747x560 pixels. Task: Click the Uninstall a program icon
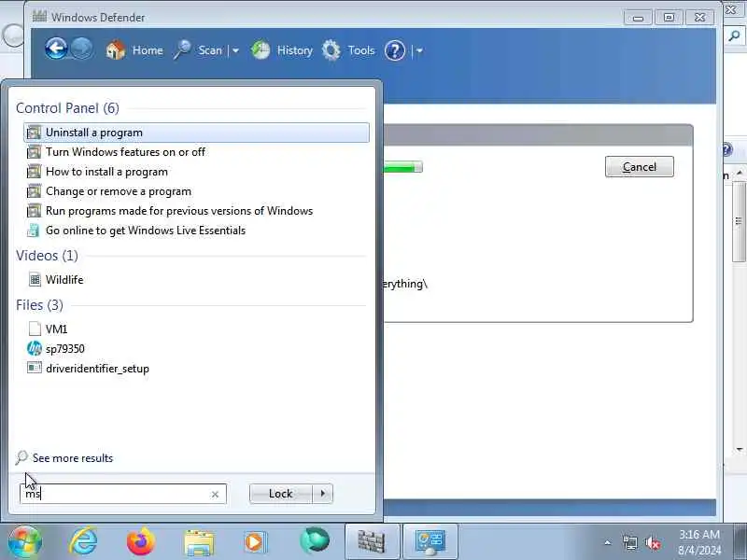pos(34,133)
